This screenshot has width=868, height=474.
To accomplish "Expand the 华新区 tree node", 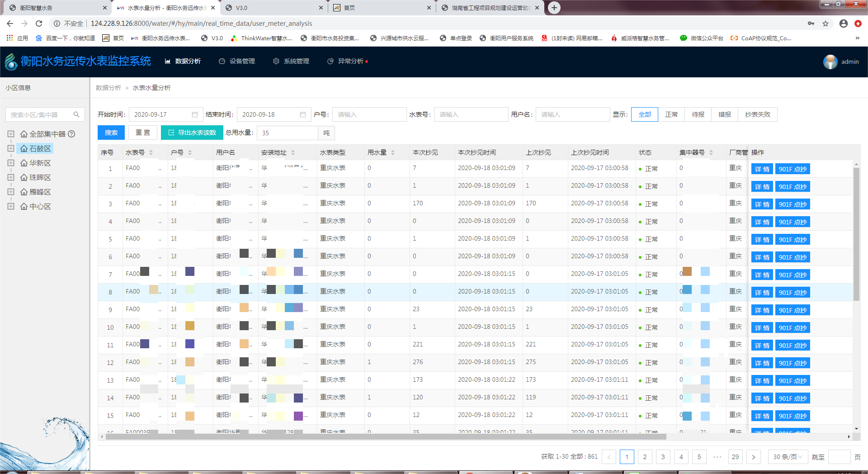I will coord(11,163).
